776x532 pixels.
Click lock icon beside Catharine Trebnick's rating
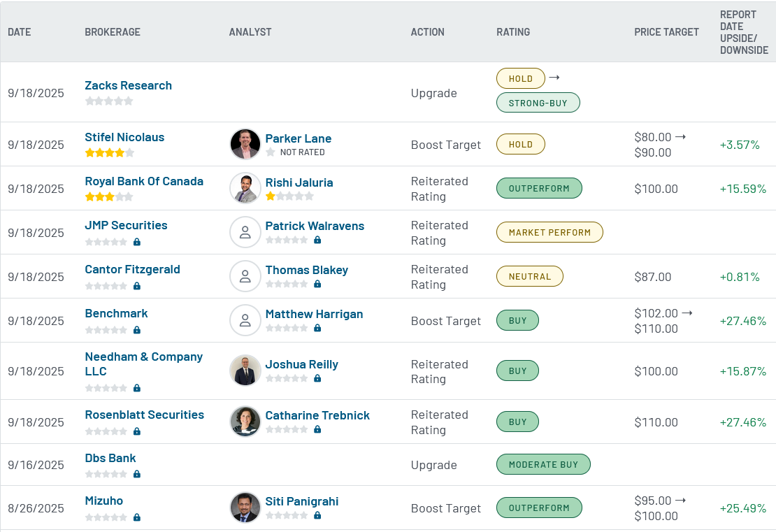click(317, 429)
